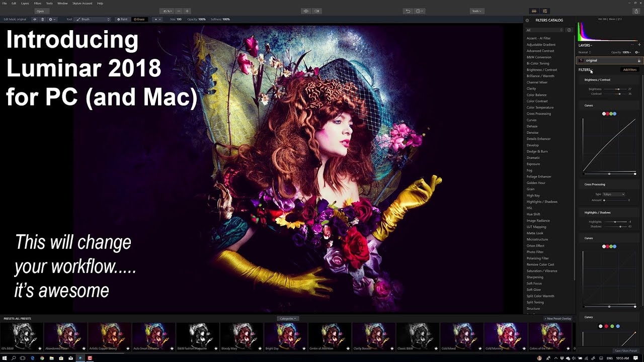The width and height of the screenshot is (644, 362).
Task: Select B&W Conversion filter
Action: (x=539, y=57)
